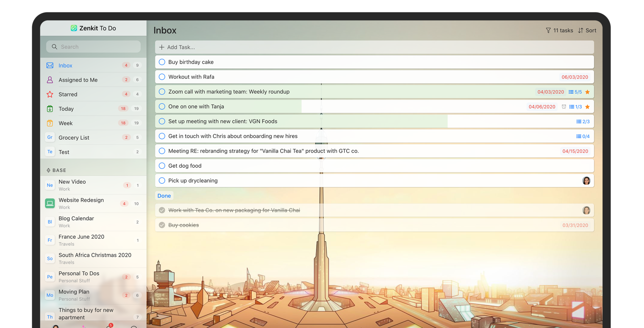644x328 pixels.
Task: Open the Starred tasks star icon
Action: pos(50,94)
